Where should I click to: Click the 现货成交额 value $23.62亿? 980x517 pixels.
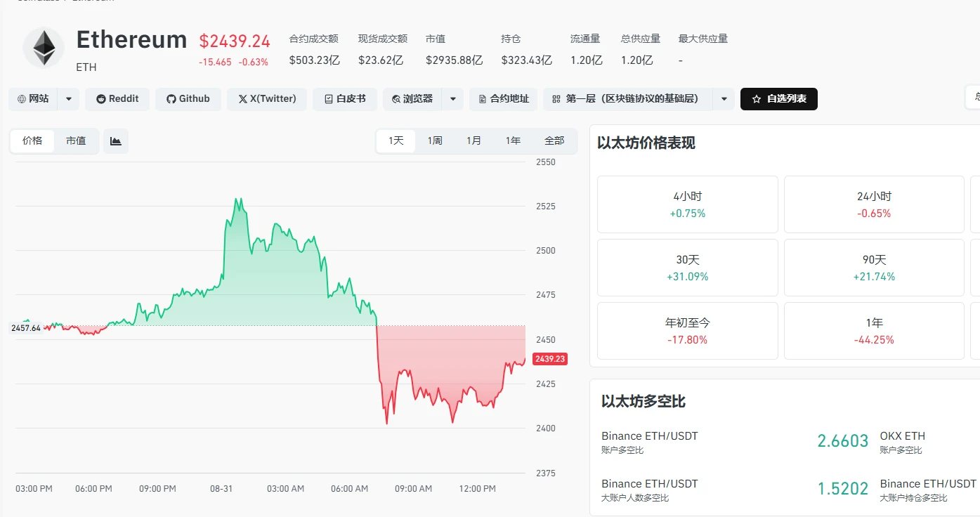coord(381,60)
